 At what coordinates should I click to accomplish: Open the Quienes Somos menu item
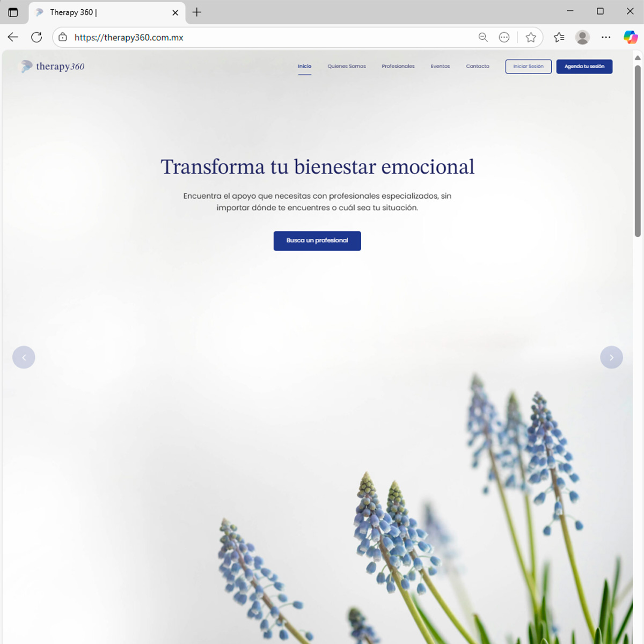tap(347, 67)
